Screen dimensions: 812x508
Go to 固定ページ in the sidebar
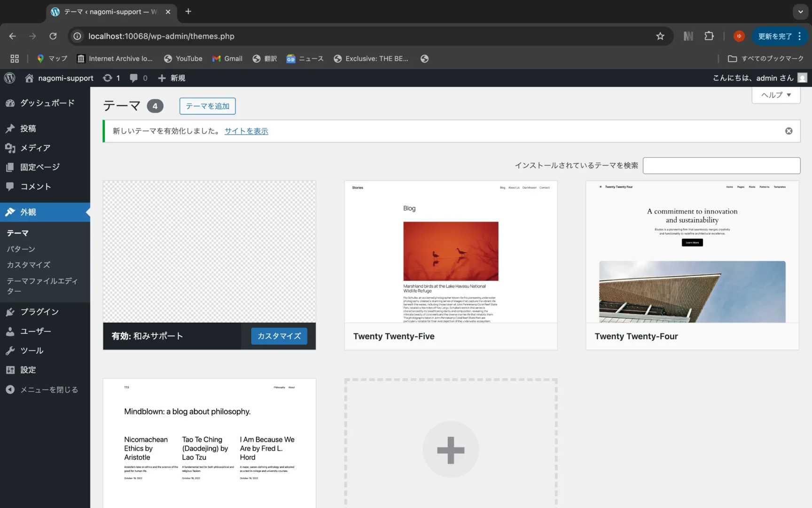click(x=39, y=167)
